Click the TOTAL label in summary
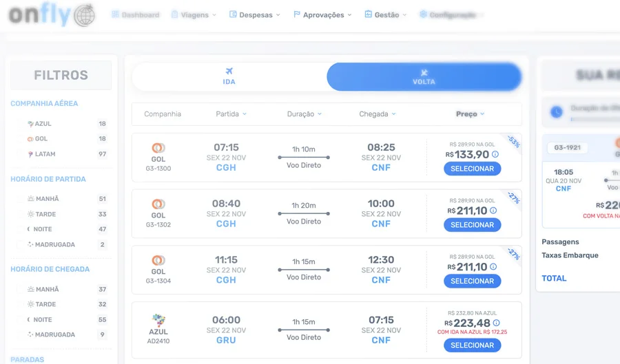The image size is (620, 364). click(x=554, y=278)
